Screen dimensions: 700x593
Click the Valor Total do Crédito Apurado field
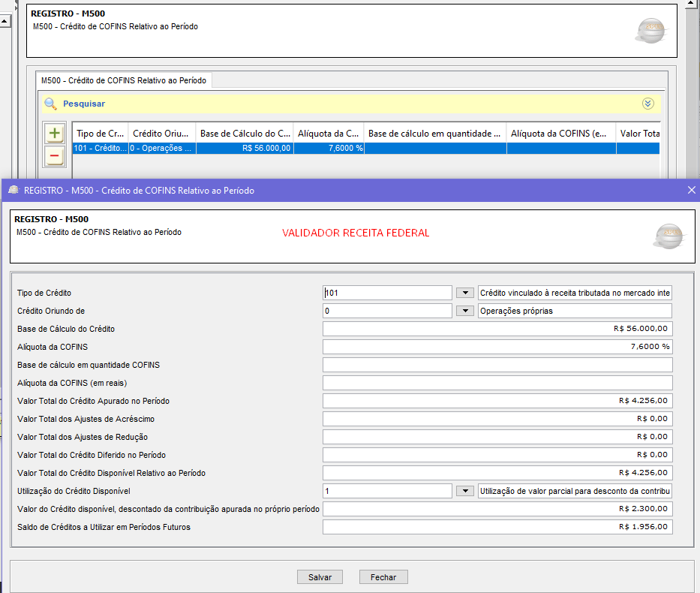point(497,401)
